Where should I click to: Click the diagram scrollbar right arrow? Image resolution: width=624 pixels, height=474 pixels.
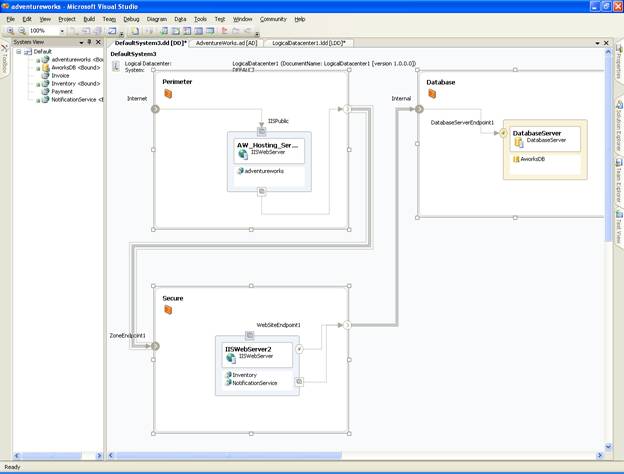pyautogui.click(x=600, y=455)
